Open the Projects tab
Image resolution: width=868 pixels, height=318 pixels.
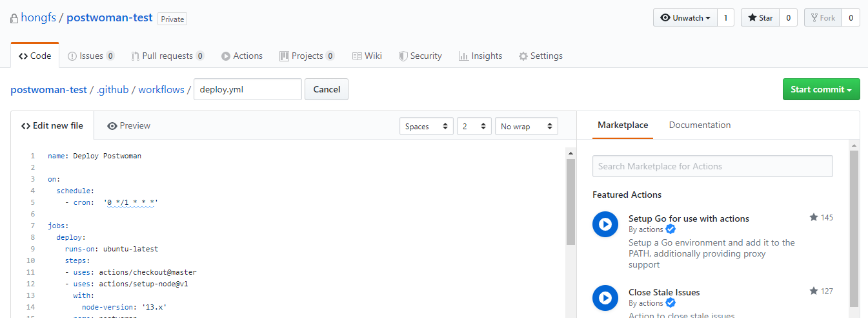click(307, 56)
